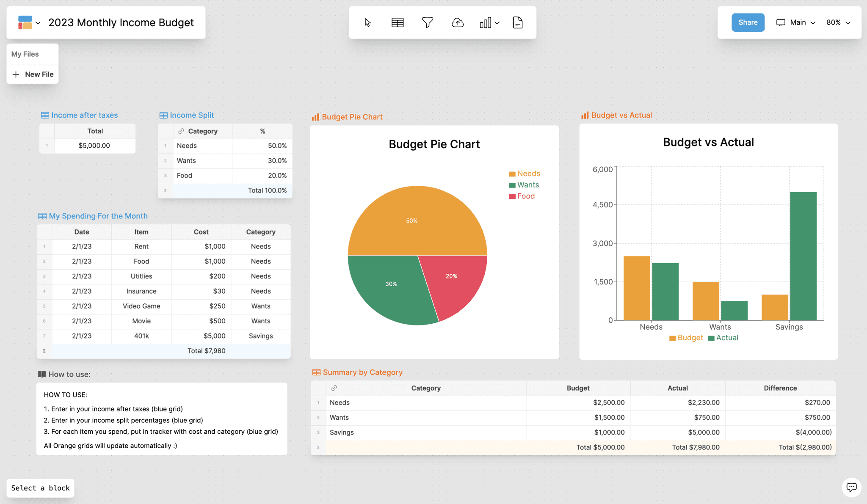The height and width of the screenshot is (504, 867).
Task: Click the link icon in the Income Split header
Action: click(182, 131)
